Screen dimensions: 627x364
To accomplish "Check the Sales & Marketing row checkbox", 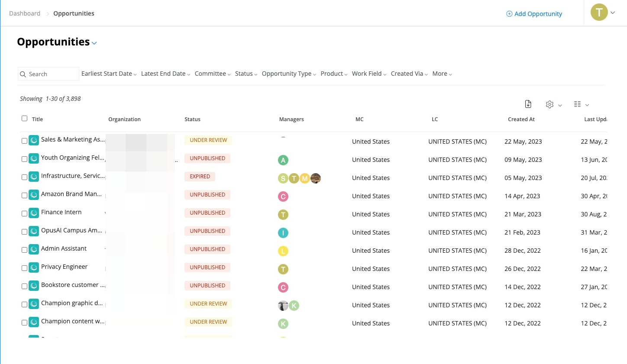I will tap(24, 141).
